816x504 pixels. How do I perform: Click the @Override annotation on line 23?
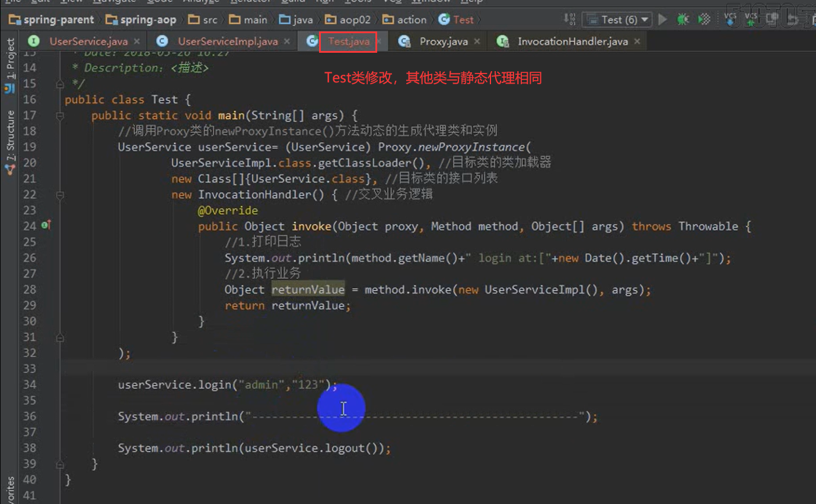coord(228,210)
